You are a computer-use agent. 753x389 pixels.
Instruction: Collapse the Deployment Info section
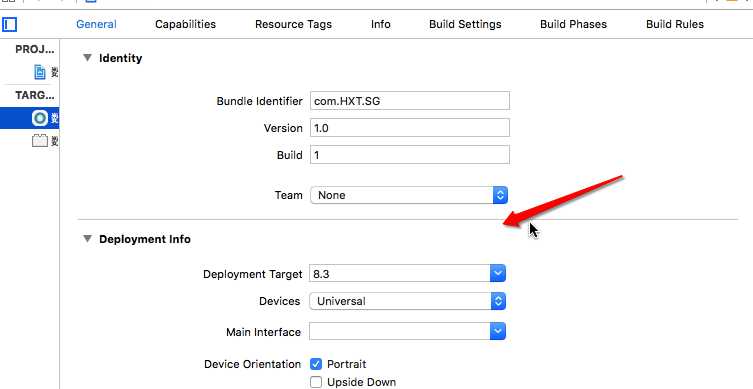click(87, 239)
